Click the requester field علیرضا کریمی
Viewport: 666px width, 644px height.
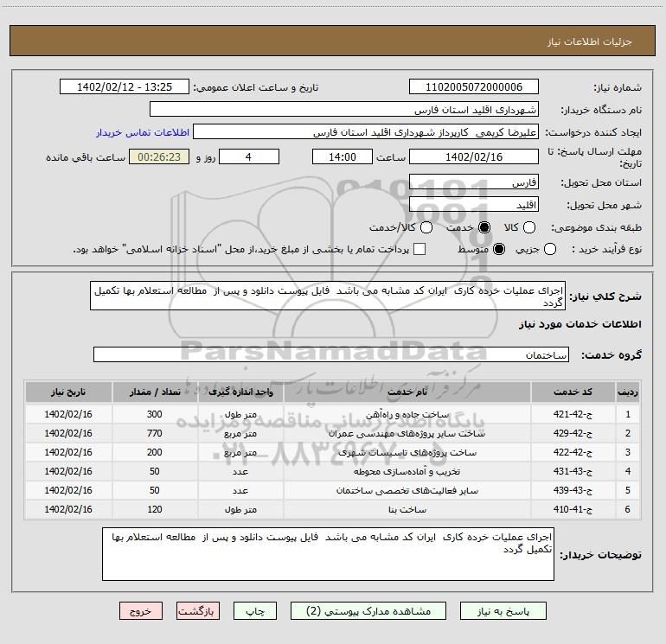click(366, 132)
